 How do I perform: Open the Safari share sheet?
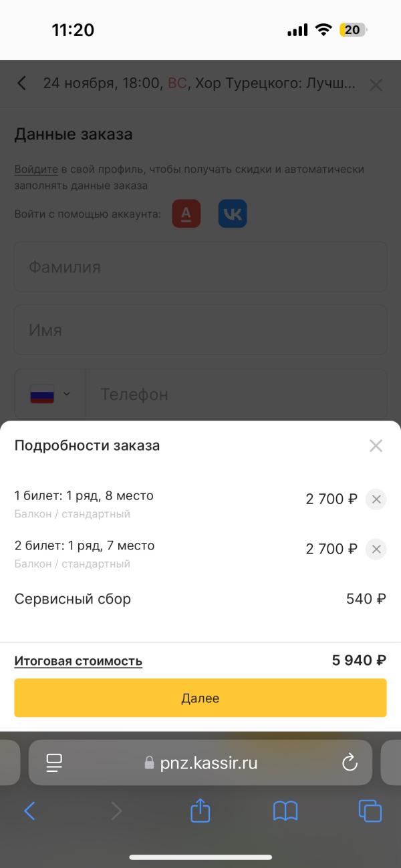coord(200,811)
